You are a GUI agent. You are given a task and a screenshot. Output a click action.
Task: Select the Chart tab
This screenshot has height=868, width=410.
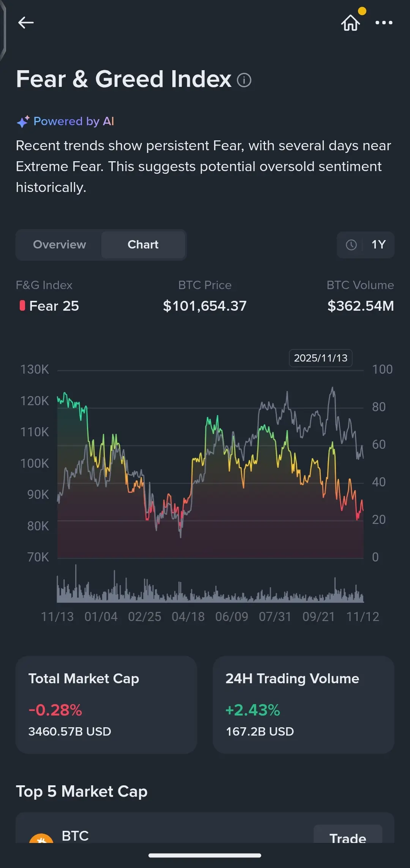coord(143,245)
